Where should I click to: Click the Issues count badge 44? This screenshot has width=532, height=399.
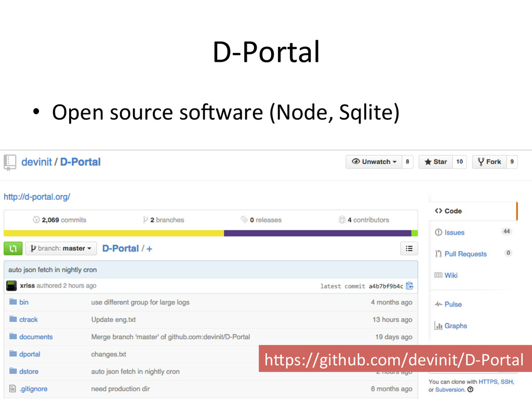click(507, 231)
